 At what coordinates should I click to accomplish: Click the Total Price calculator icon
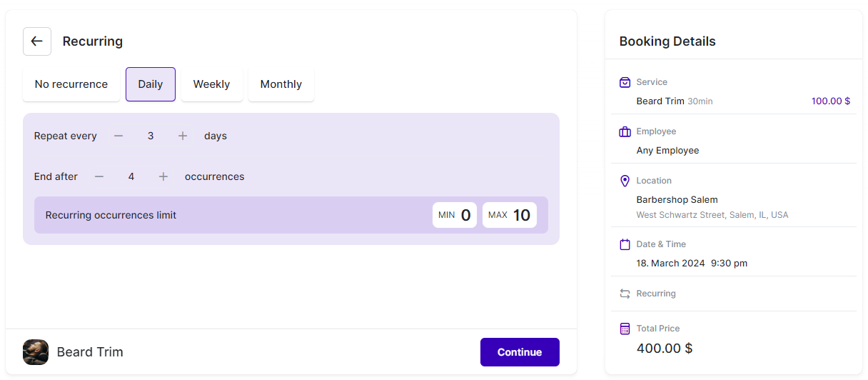coord(625,329)
